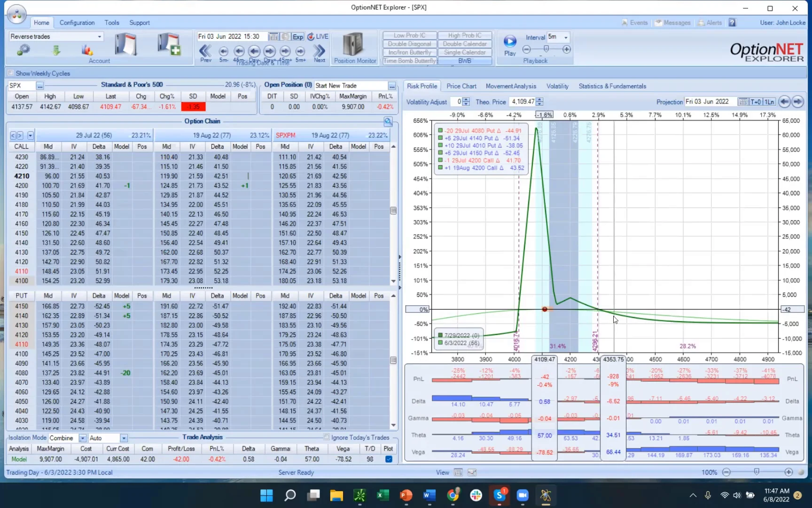
Task: Open the SPX symbol lookup ellipsis button
Action: (x=40, y=86)
